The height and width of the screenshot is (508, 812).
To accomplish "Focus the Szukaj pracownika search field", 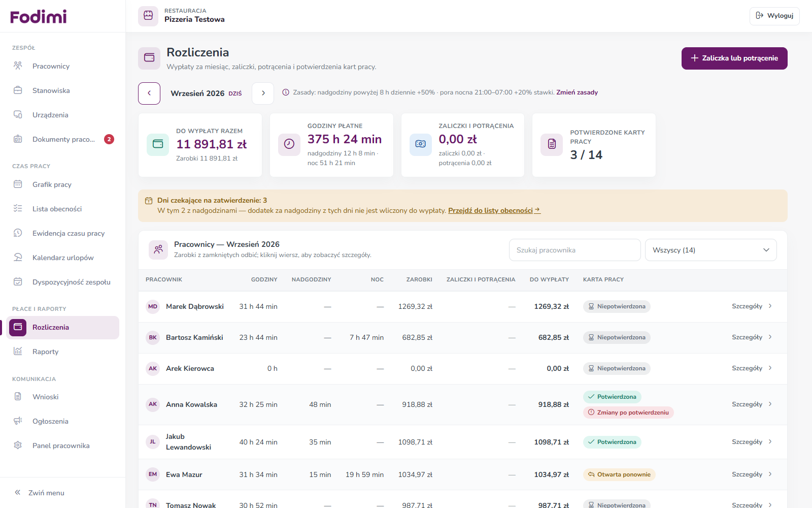I will (x=575, y=250).
